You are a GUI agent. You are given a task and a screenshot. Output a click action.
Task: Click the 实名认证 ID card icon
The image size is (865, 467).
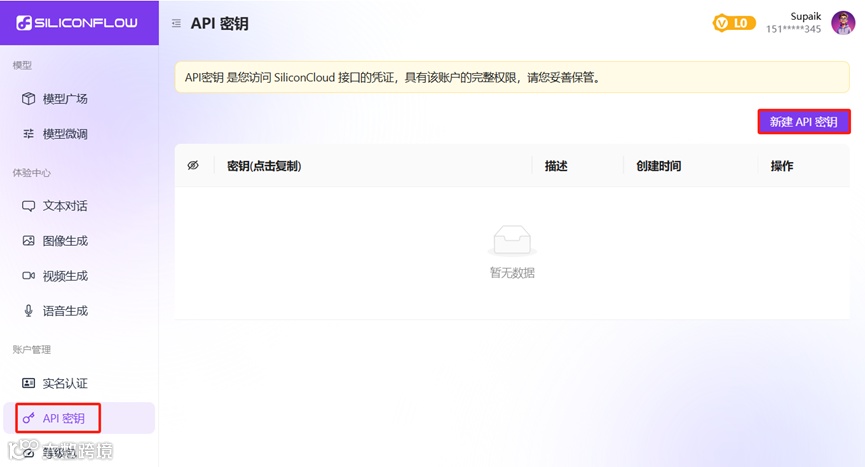tap(28, 383)
